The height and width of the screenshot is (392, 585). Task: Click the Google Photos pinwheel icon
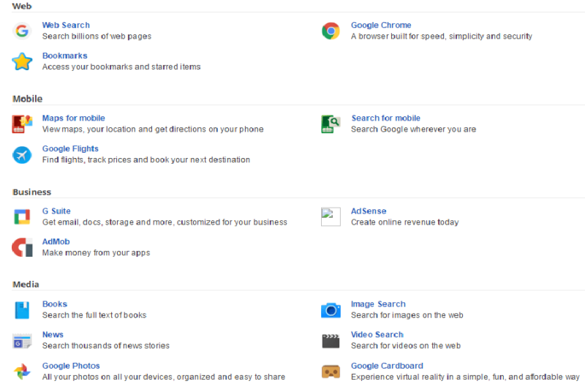pos(22,372)
